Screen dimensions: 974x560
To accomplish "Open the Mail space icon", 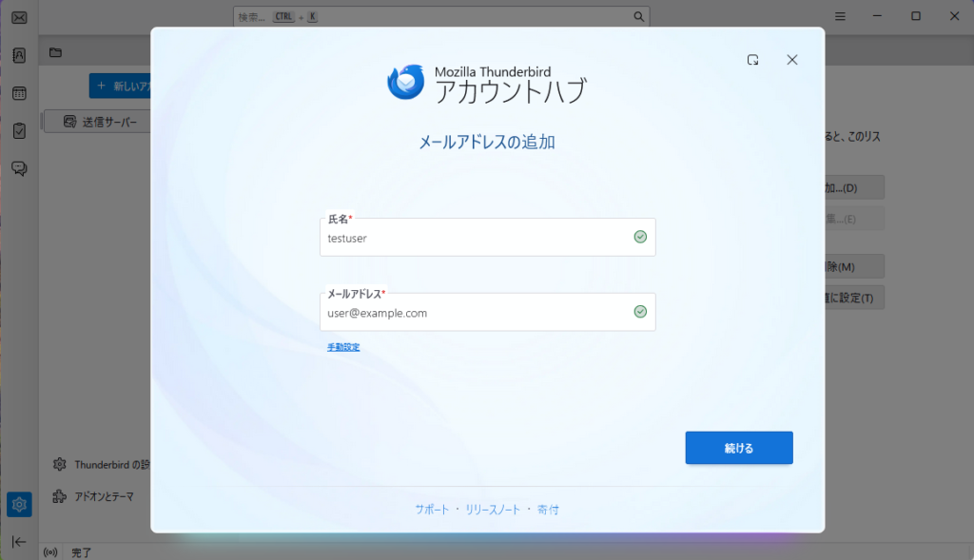I will tap(19, 18).
